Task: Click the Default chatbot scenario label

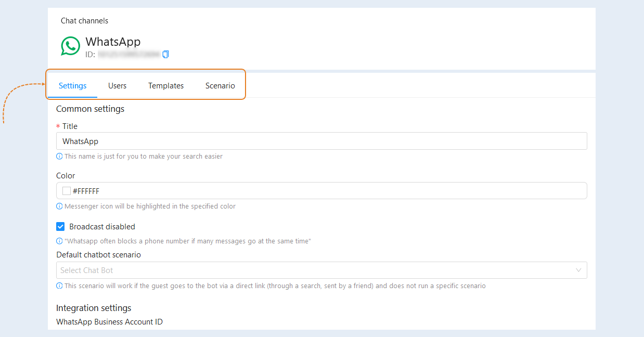Action: [x=98, y=255]
